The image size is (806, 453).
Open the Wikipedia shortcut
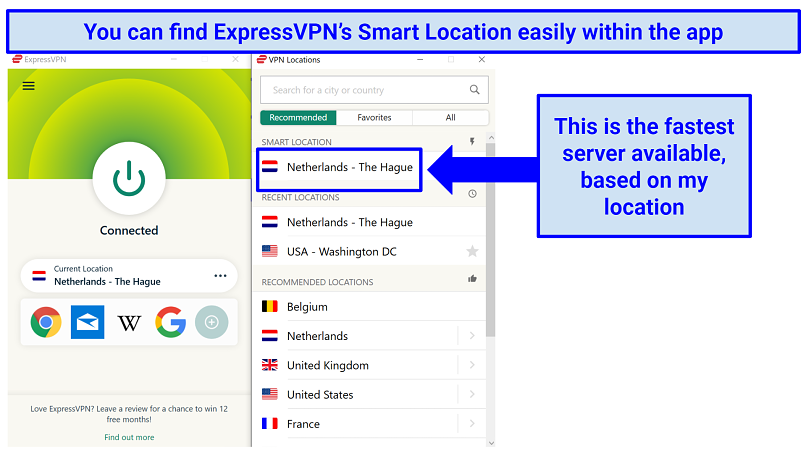click(x=129, y=323)
